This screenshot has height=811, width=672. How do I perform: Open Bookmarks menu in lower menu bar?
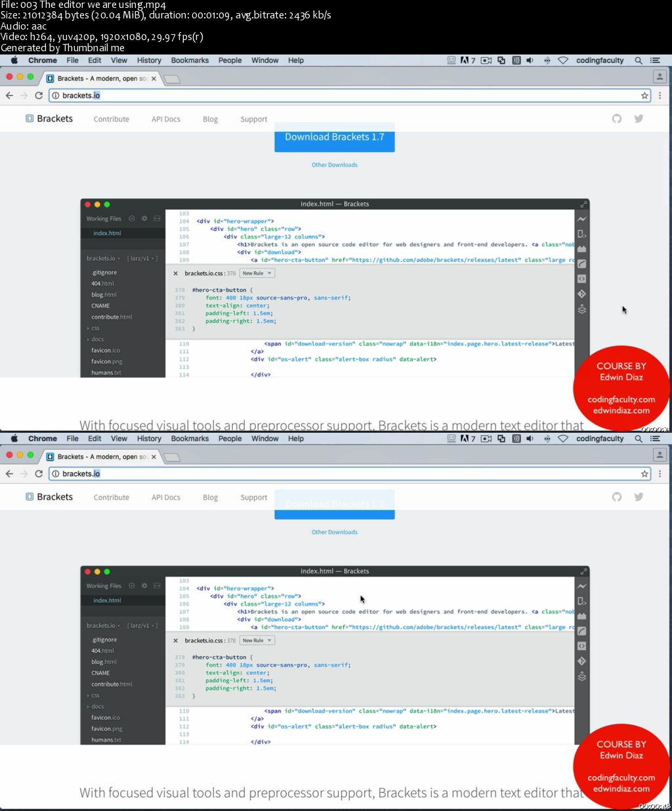[190, 439]
